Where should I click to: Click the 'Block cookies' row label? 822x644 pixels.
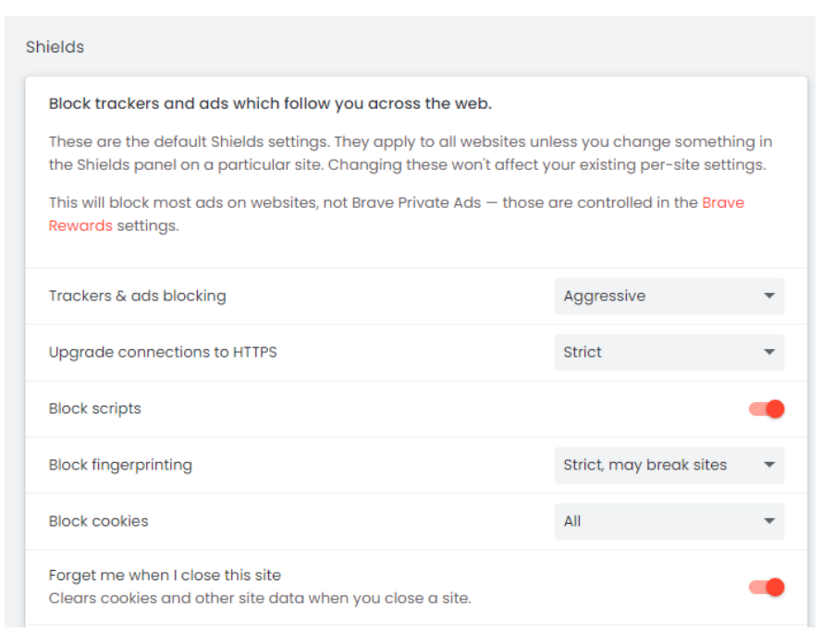tap(99, 522)
